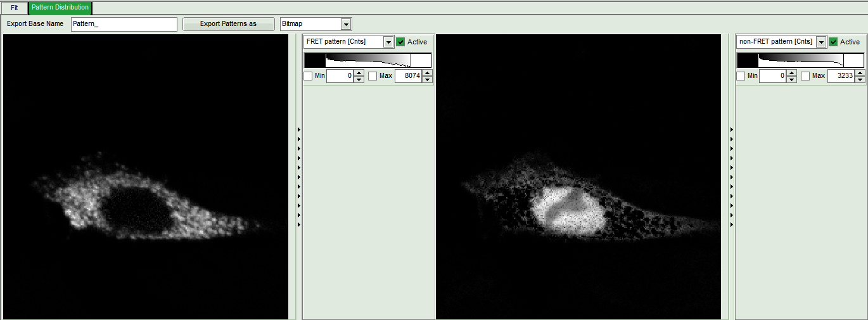The width and height of the screenshot is (868, 320).
Task: Enable the Max checkbox under non-FRET pattern
Action: click(805, 76)
